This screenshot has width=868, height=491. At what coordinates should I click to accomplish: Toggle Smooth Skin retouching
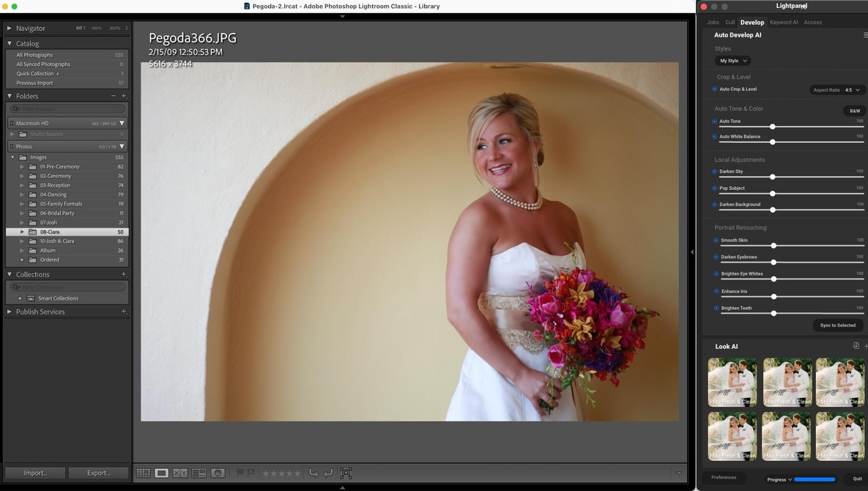[x=716, y=240]
